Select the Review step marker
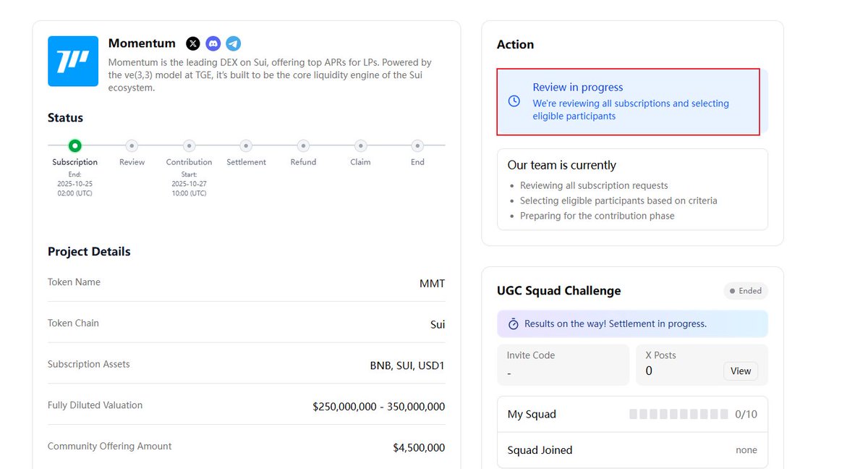Viewport: 868px width, 469px height. pyautogui.click(x=132, y=145)
